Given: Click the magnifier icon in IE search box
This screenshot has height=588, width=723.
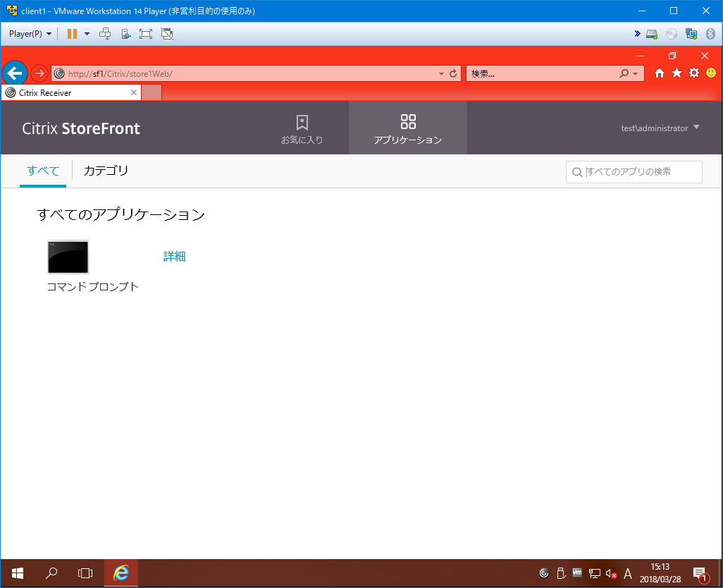Looking at the screenshot, I should [624, 74].
